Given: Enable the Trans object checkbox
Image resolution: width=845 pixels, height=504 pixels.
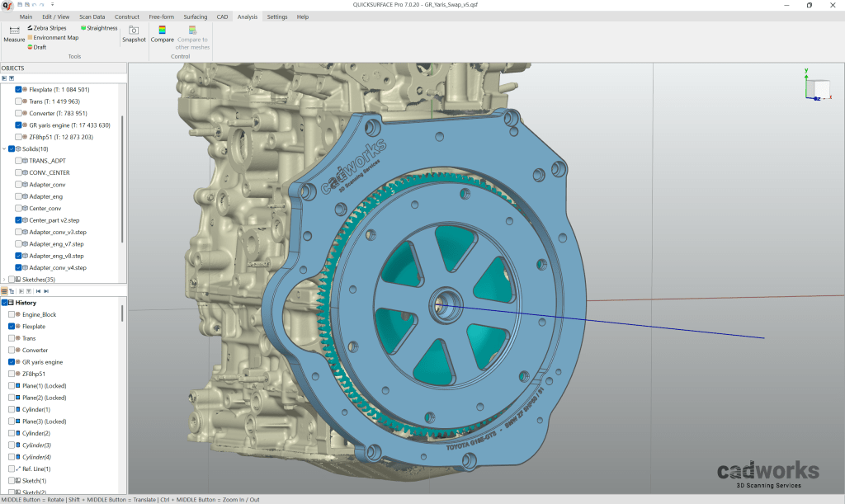Looking at the screenshot, I should point(20,101).
